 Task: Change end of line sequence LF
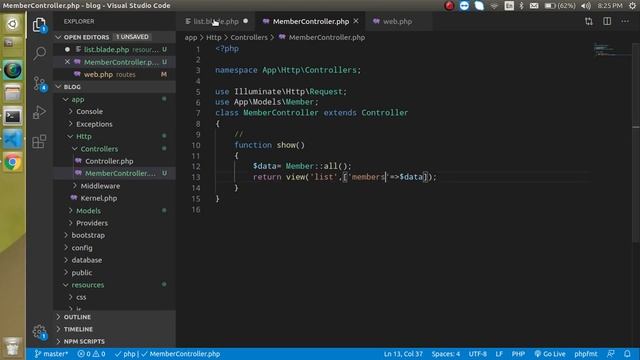(x=499, y=354)
